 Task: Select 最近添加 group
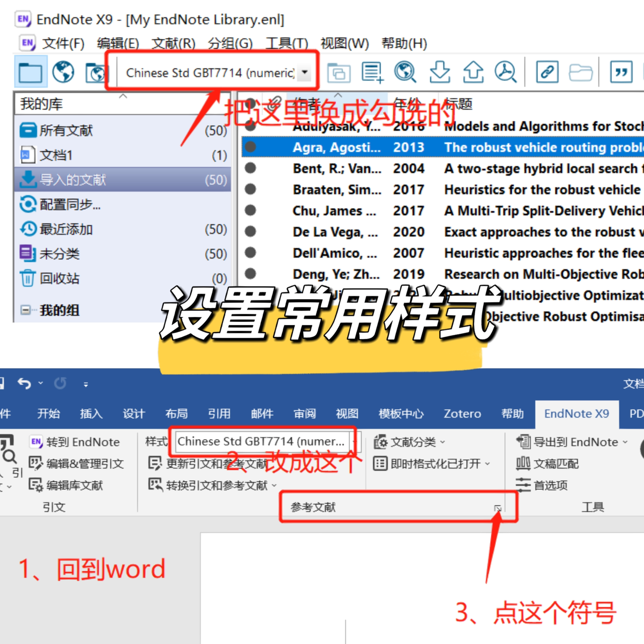[x=123, y=229]
